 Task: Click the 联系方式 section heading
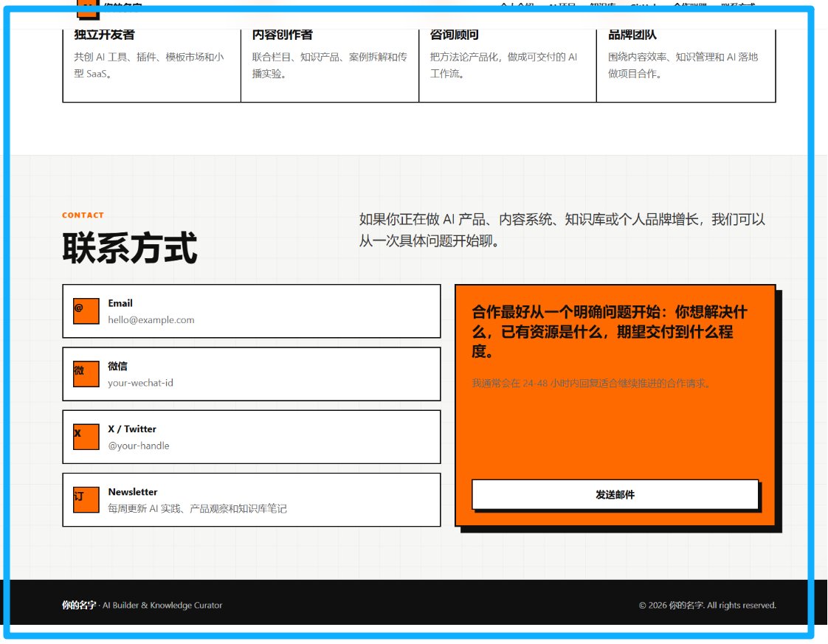pos(130,248)
